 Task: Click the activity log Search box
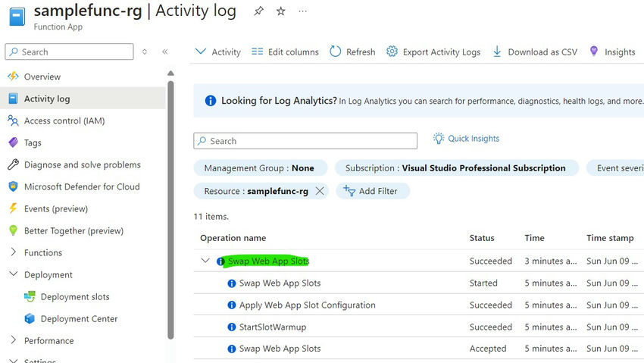(305, 141)
